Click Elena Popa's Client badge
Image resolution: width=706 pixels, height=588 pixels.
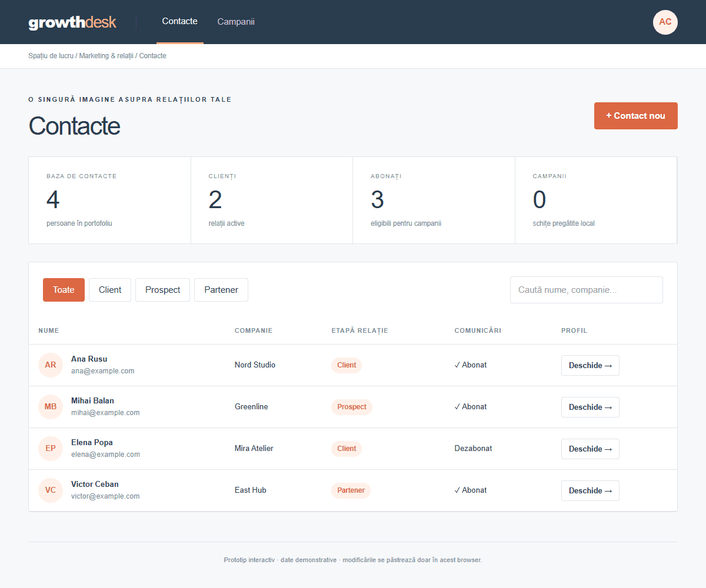[347, 449]
